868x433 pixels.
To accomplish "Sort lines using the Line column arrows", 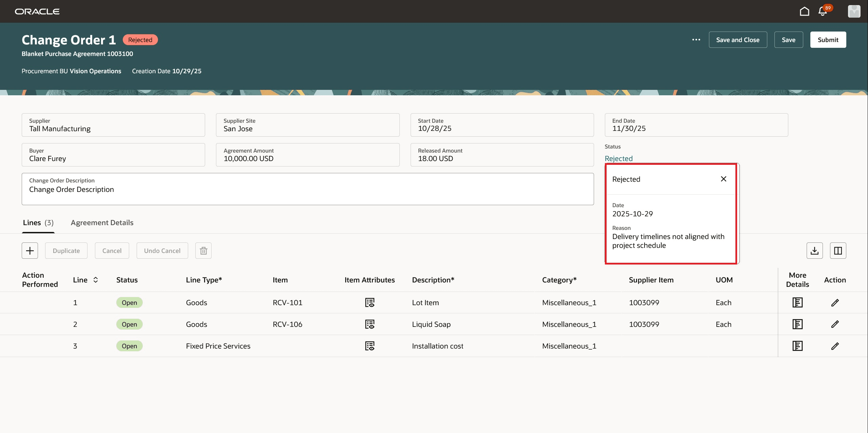I will (x=95, y=280).
